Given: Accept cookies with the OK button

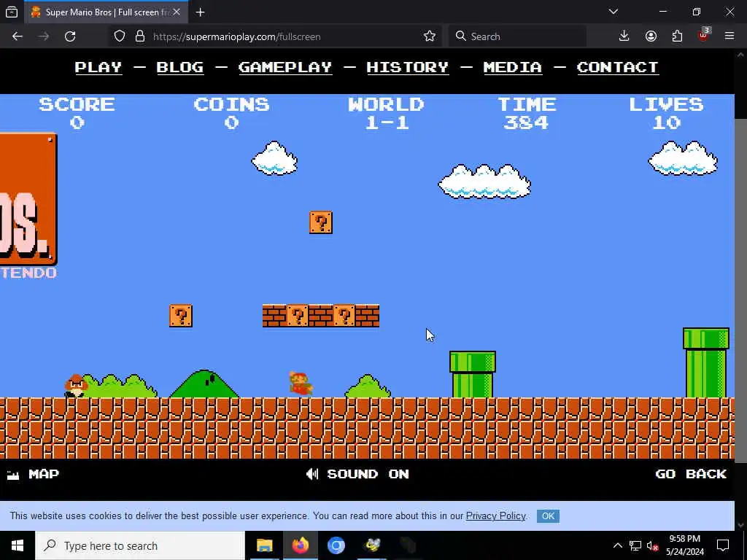Looking at the screenshot, I should point(548,516).
